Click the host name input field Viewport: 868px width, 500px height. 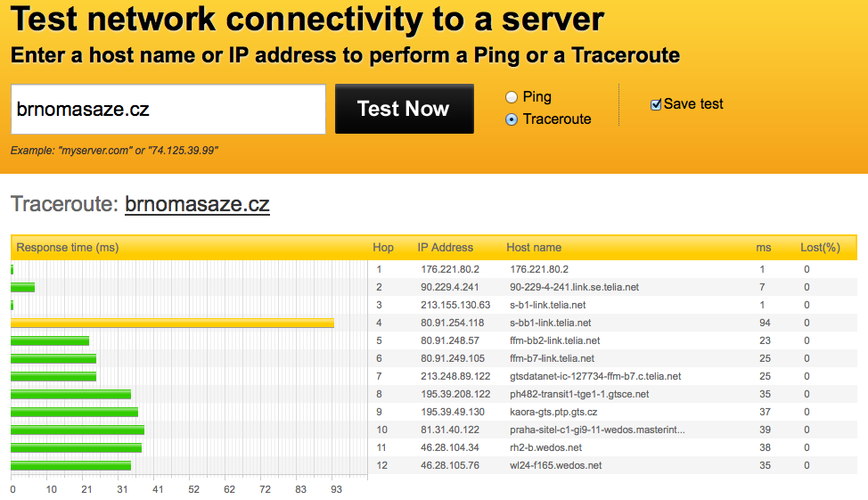point(168,110)
